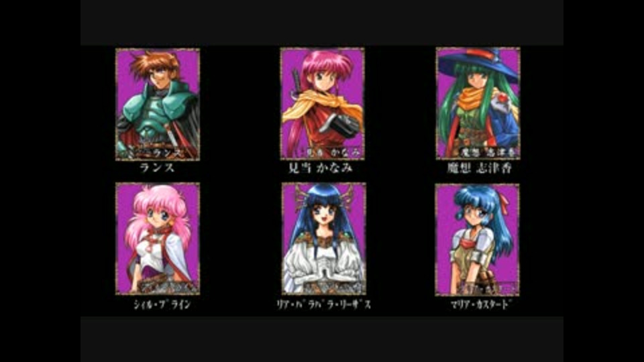Click the 見当 かなみ caption text
644x362 pixels.
(321, 168)
